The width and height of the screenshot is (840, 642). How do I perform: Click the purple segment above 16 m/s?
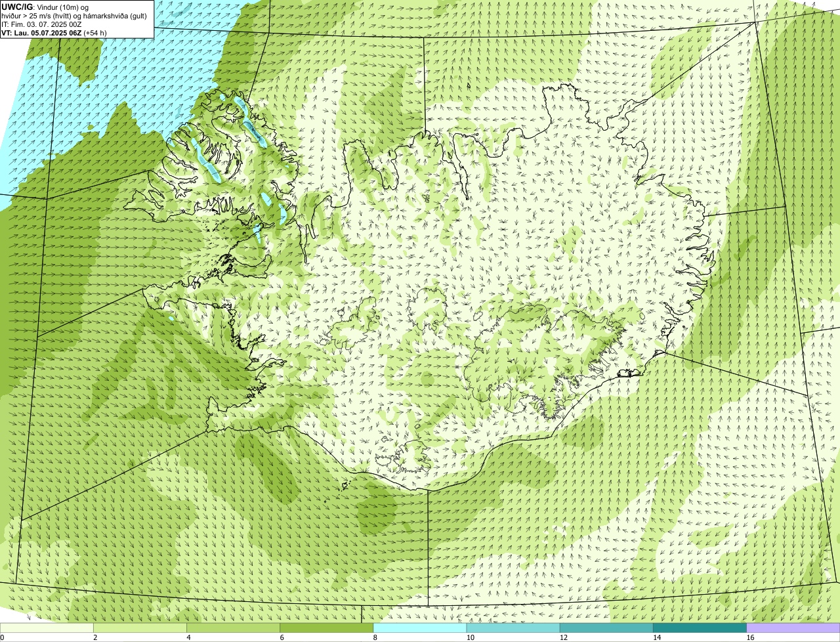pyautogui.click(x=793, y=628)
